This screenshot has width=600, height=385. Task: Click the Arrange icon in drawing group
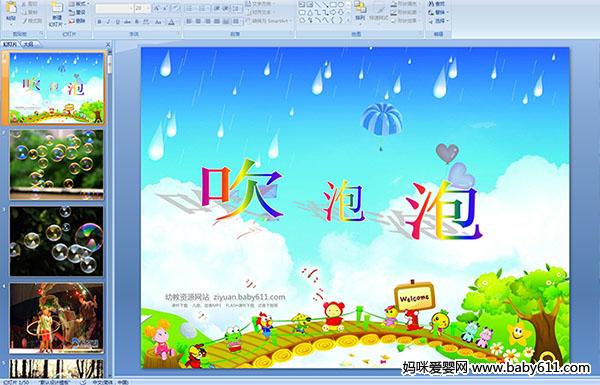click(360, 11)
